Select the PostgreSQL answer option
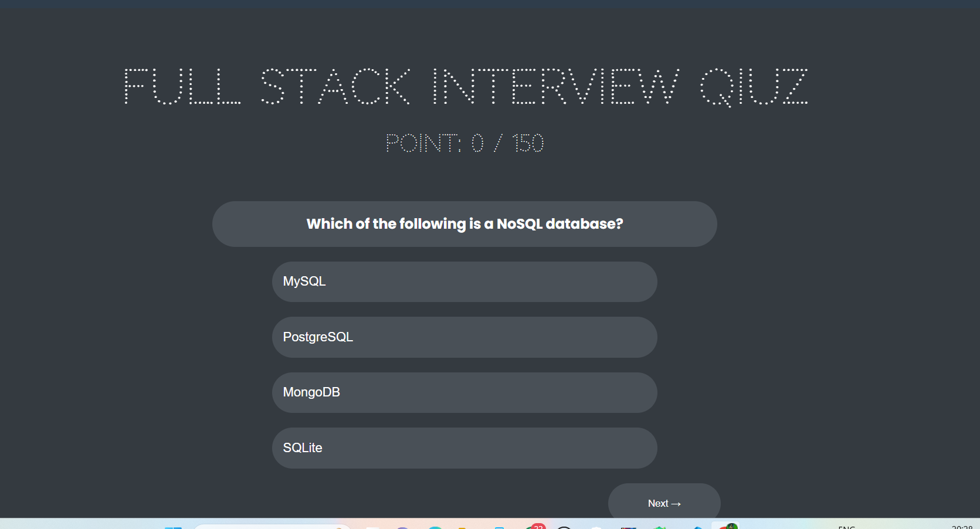 [464, 337]
